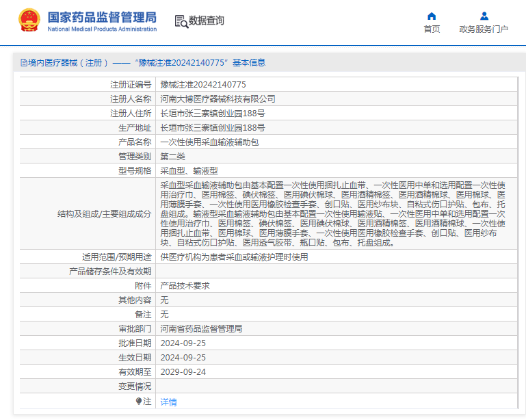Click the lightbulb icon beside 注
This screenshot has height=420, width=526.
click(x=139, y=402)
